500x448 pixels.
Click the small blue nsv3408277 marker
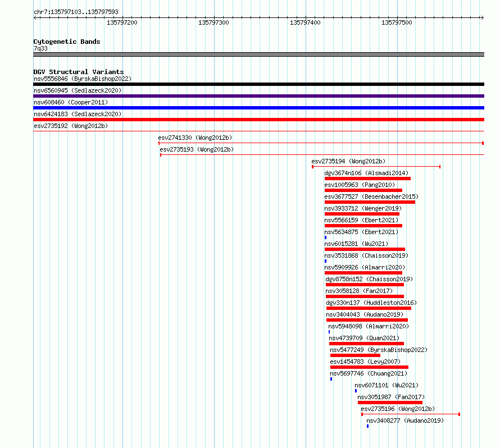tap(367, 426)
